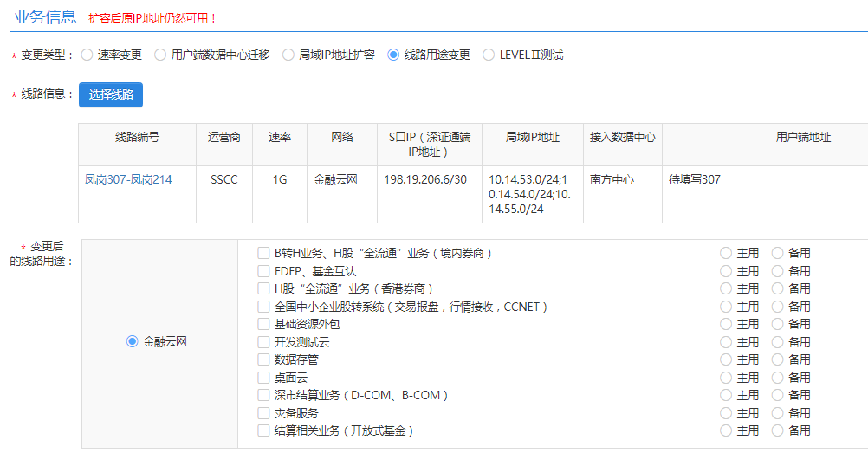Select the LEVELⅡ测试 radio option
The width and height of the screenshot is (868, 453).
click(x=489, y=55)
